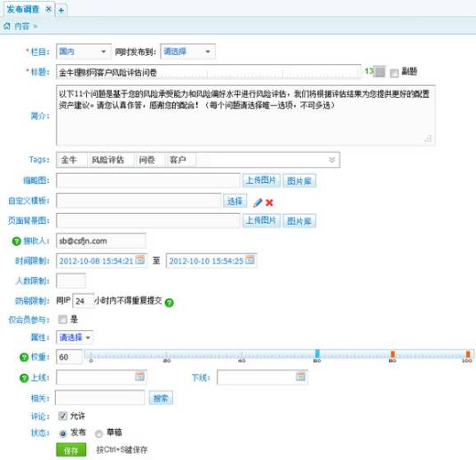Viewport: 476px width, 460px height.
Task: Open 图片库 next to 缩略图
Action: (x=299, y=180)
